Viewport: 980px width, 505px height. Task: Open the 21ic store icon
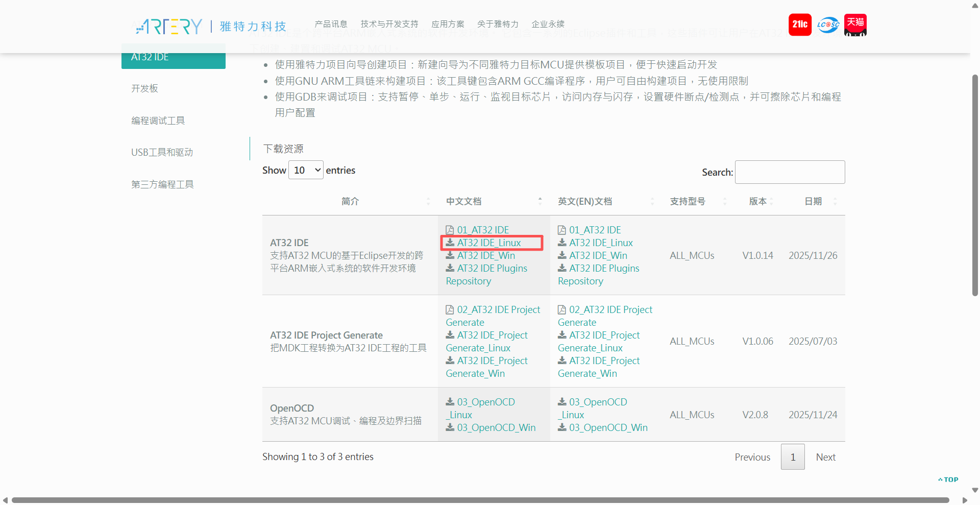pyautogui.click(x=800, y=25)
